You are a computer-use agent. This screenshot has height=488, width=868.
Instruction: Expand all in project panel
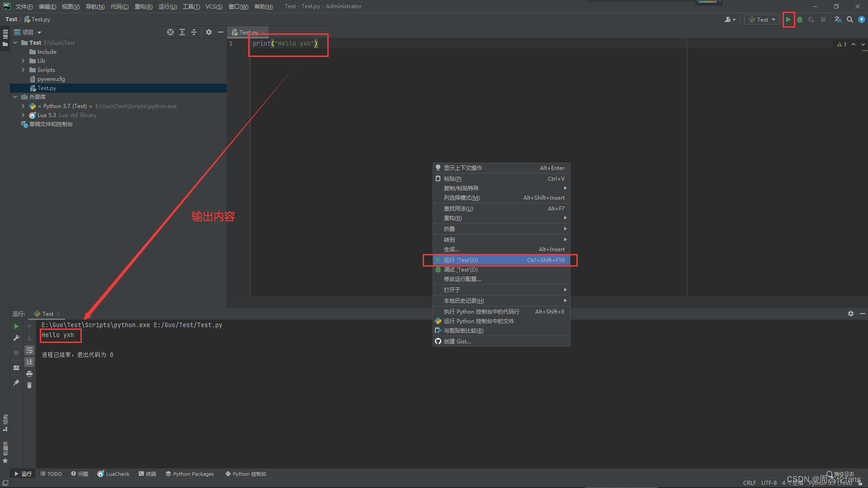[x=182, y=32]
